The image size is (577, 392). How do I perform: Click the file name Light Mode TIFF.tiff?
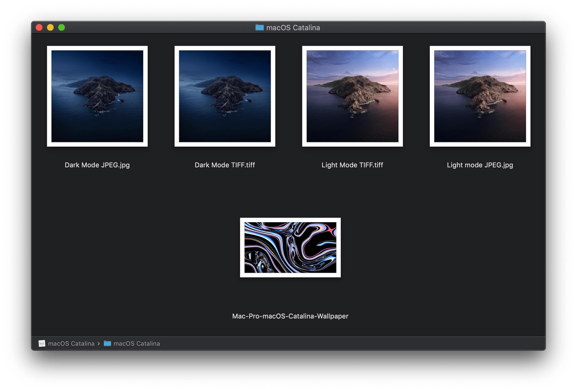coord(352,165)
